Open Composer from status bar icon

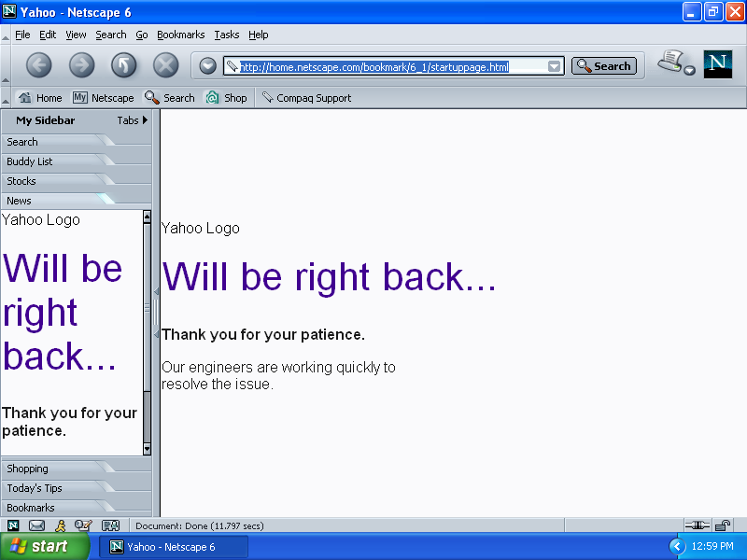pos(83,525)
